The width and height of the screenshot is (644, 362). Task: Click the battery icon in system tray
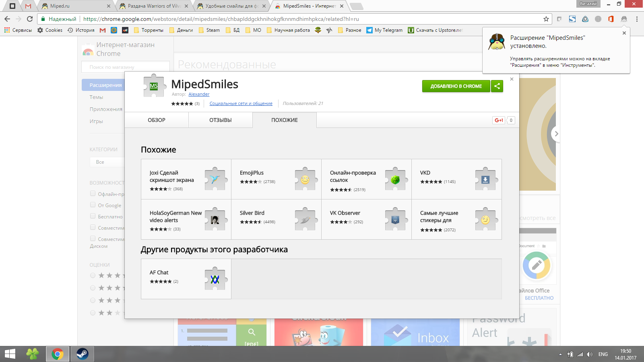(570, 354)
